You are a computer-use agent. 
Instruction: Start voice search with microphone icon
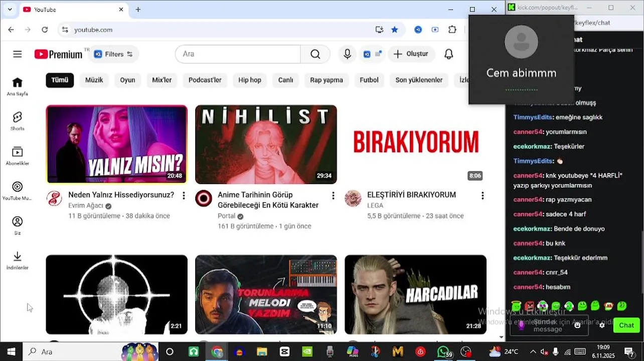click(x=347, y=54)
